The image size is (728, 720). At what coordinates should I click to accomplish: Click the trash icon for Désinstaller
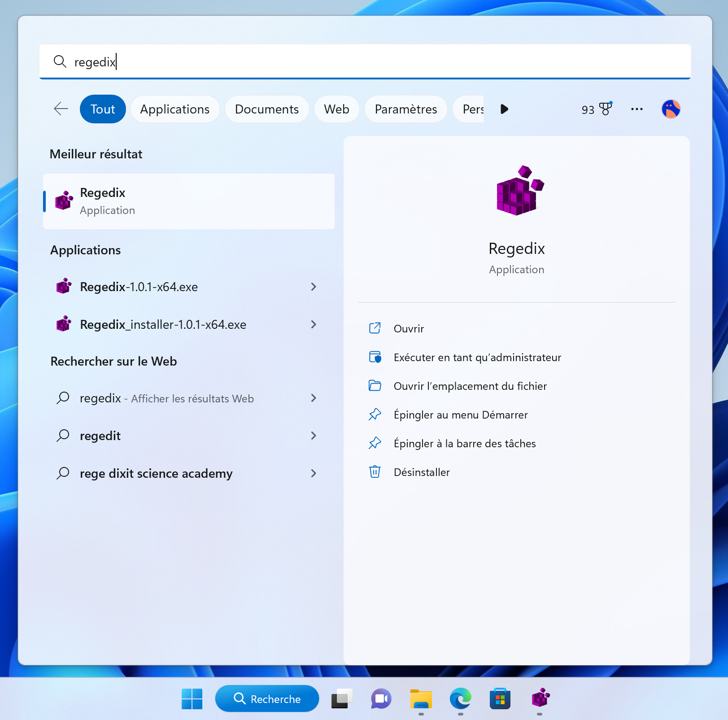(x=375, y=472)
